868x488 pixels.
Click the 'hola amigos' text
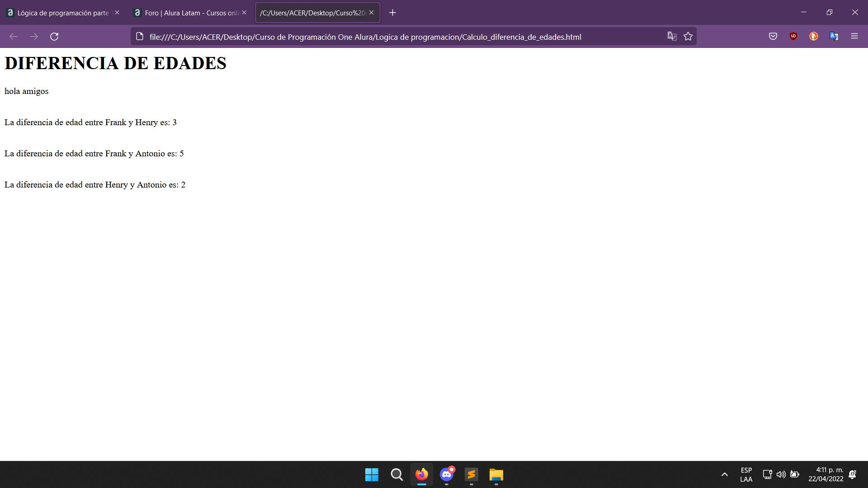tap(26, 91)
